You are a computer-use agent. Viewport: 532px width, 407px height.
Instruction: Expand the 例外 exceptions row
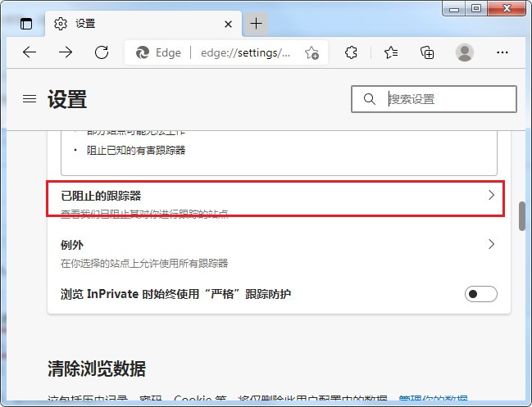(x=279, y=253)
